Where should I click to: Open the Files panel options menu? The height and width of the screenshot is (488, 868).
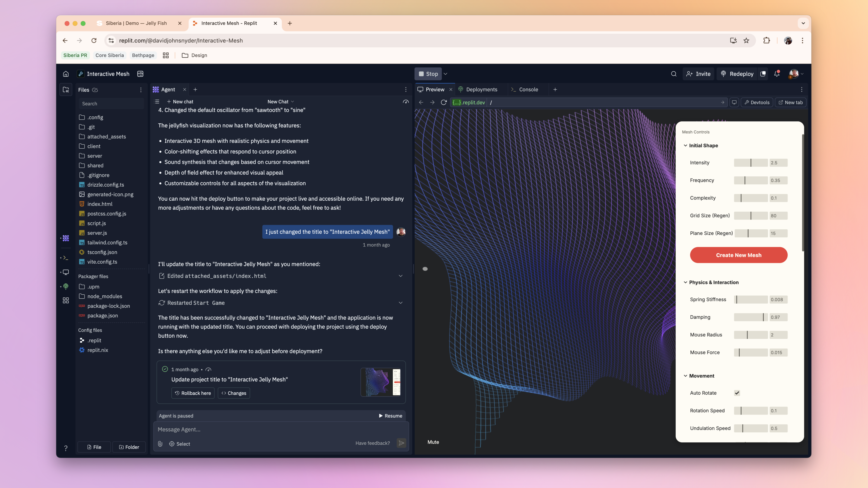click(141, 90)
